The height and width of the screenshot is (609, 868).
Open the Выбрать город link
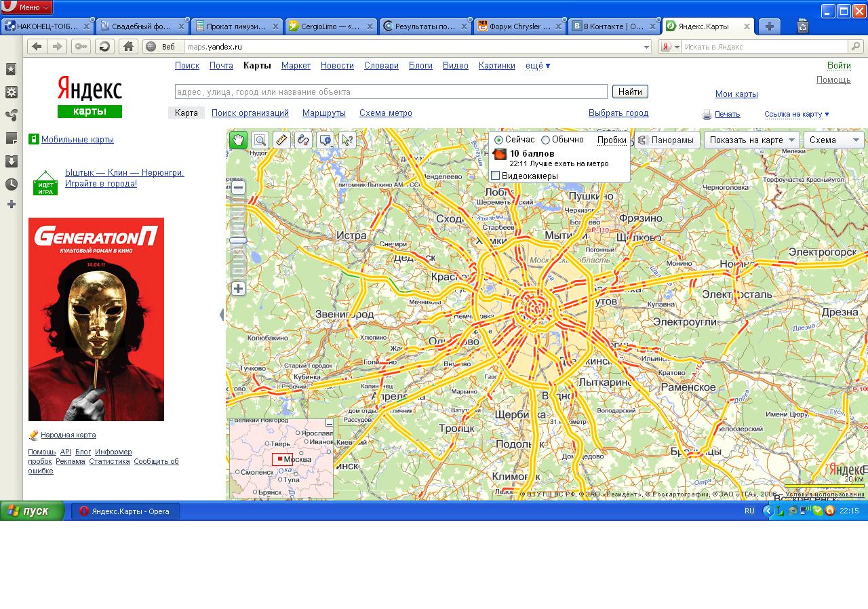pyautogui.click(x=618, y=113)
